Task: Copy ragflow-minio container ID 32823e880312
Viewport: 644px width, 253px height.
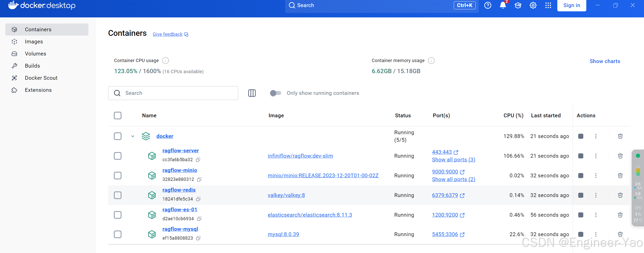Action: click(x=199, y=179)
